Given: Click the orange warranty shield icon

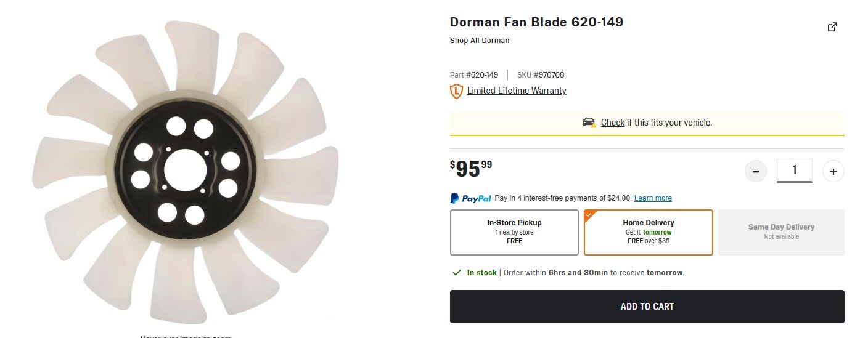Looking at the screenshot, I should click(456, 91).
